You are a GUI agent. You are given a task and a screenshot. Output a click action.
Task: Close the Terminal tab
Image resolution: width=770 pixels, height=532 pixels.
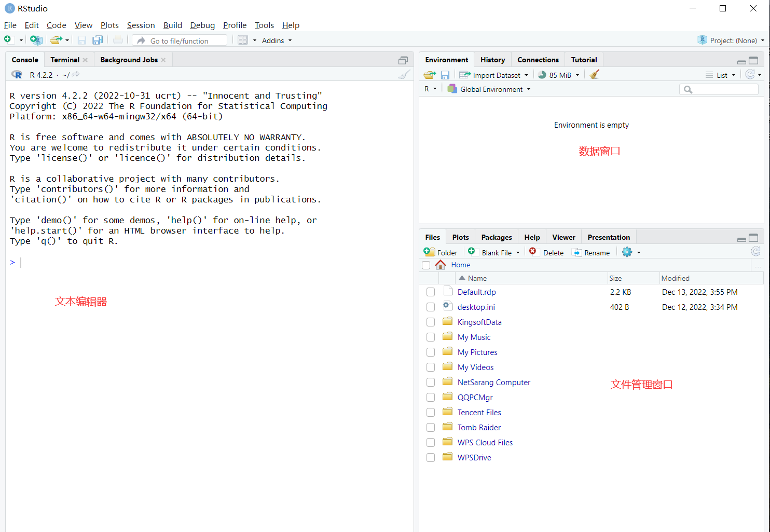tap(85, 60)
